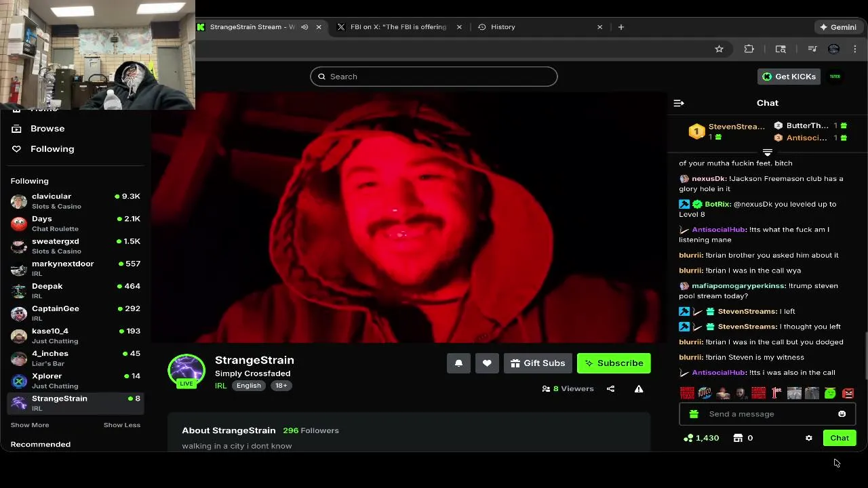868x488 pixels.
Task: Click the Kick user avatar next to Get KICKs
Action: click(x=835, y=77)
